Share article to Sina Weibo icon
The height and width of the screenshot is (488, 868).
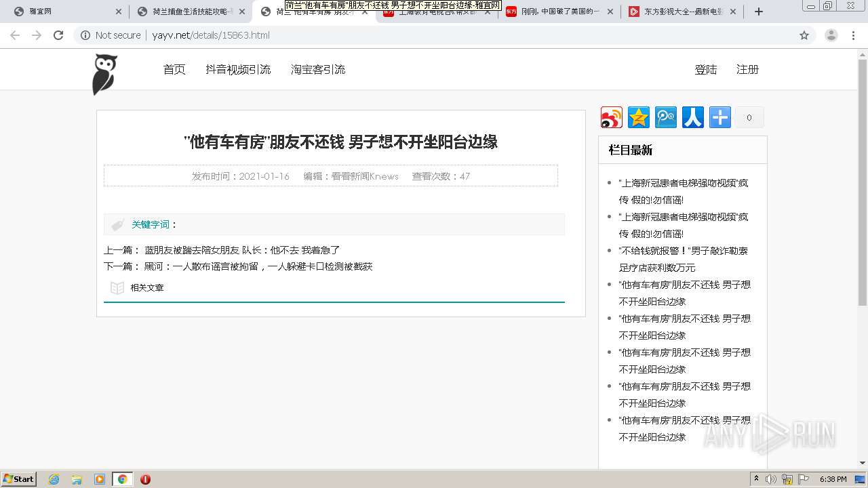pos(612,117)
